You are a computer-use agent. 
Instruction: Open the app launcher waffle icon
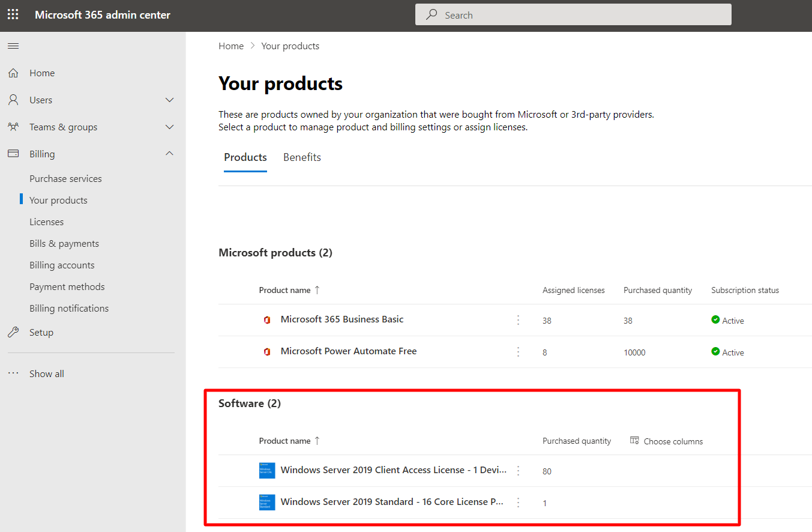13,14
